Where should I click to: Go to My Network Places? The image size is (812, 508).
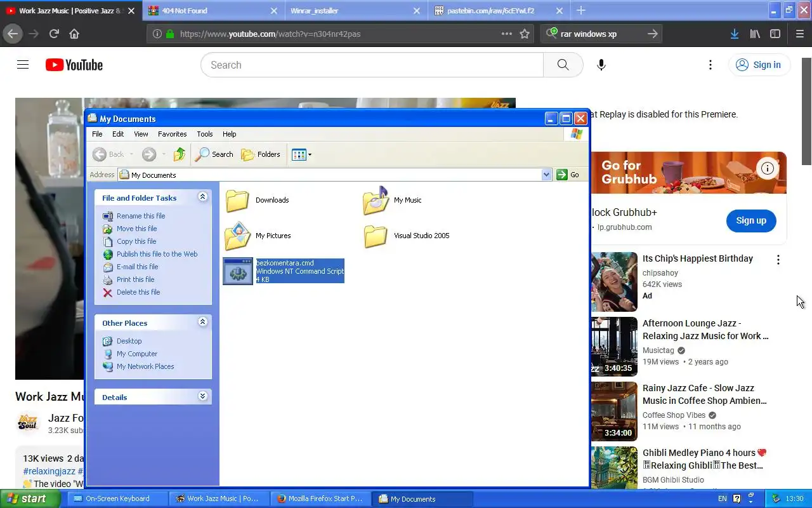pos(138,366)
